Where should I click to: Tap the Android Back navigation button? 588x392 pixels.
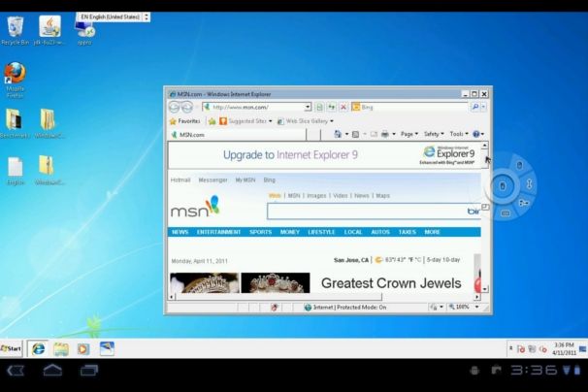(x=16, y=371)
